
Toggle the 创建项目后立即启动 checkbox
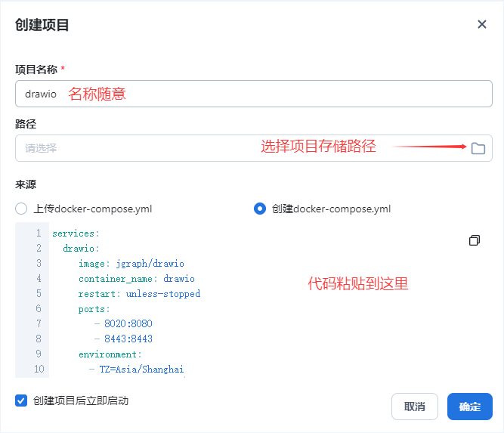[x=21, y=401]
